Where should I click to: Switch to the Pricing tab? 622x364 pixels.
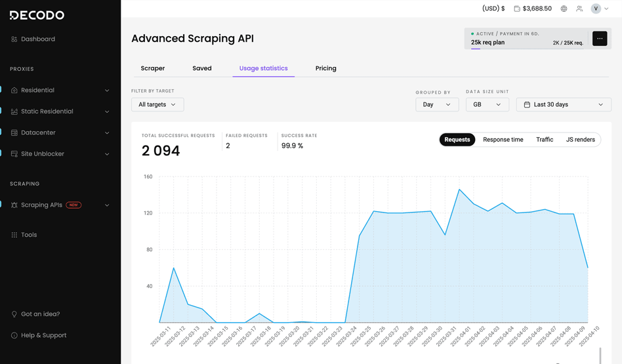(x=325, y=68)
